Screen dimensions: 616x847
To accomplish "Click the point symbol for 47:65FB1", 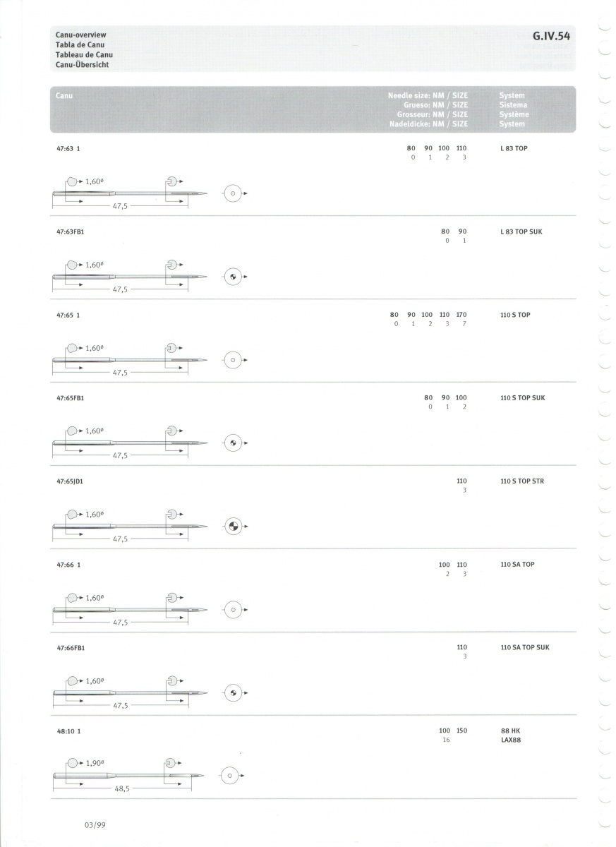I will (233, 443).
